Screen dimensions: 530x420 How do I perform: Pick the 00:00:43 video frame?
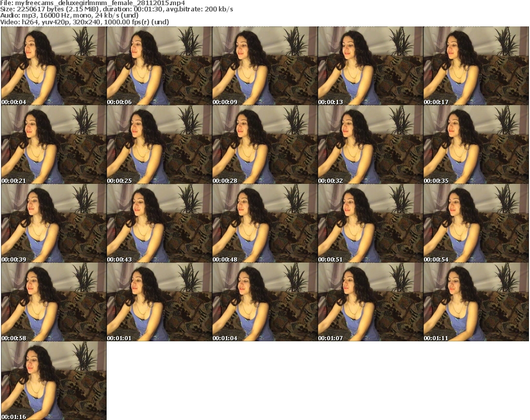(159, 223)
